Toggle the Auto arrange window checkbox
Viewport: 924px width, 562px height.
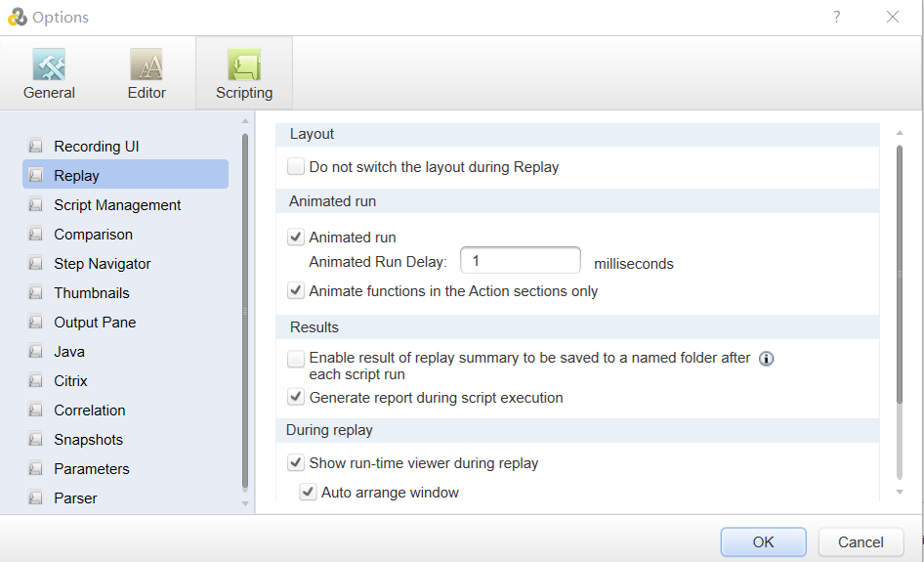[x=308, y=492]
